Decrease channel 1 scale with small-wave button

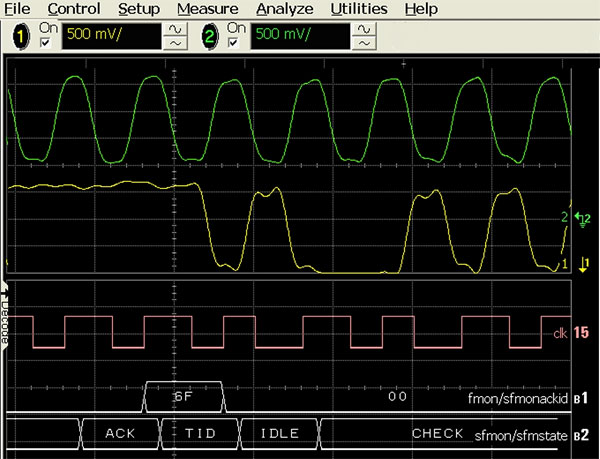tap(175, 43)
